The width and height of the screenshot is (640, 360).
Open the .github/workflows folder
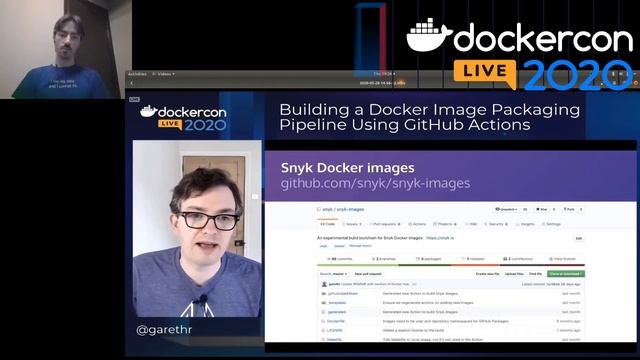tap(343, 293)
